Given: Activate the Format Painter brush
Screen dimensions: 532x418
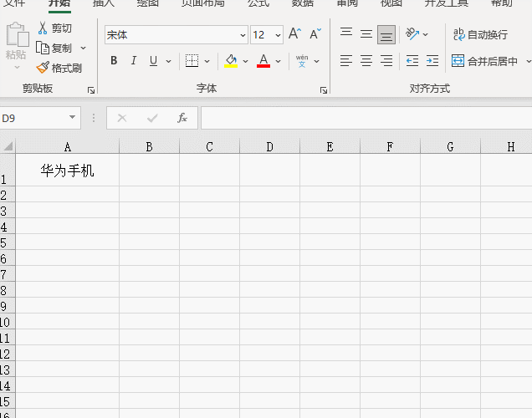Looking at the screenshot, I should pyautogui.click(x=43, y=68).
